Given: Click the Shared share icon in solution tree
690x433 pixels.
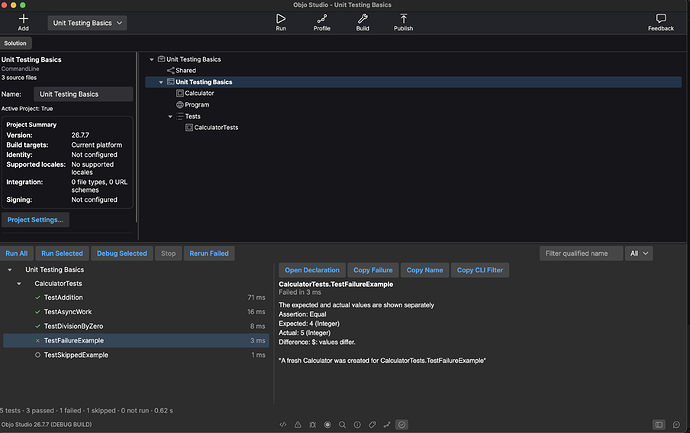Looking at the screenshot, I should pyautogui.click(x=171, y=70).
